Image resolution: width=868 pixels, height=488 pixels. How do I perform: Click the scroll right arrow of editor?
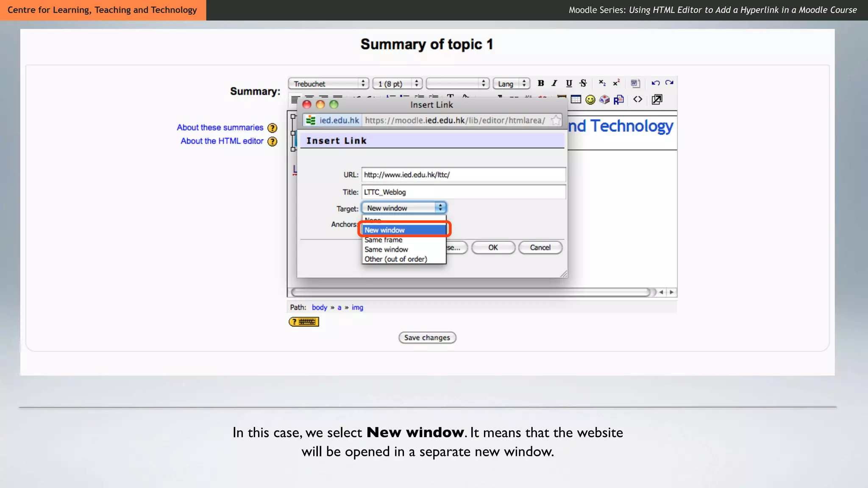coord(672,292)
